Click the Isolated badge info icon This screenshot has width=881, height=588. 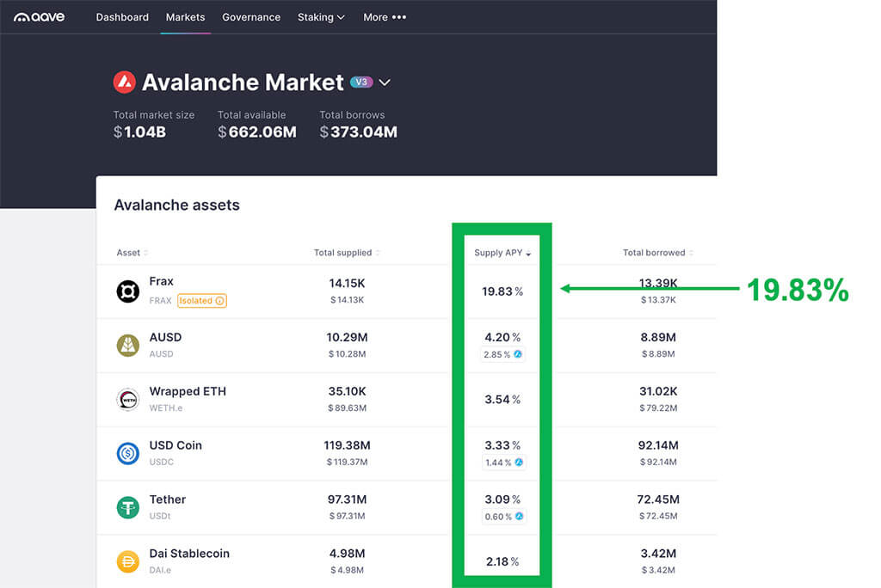tap(219, 301)
